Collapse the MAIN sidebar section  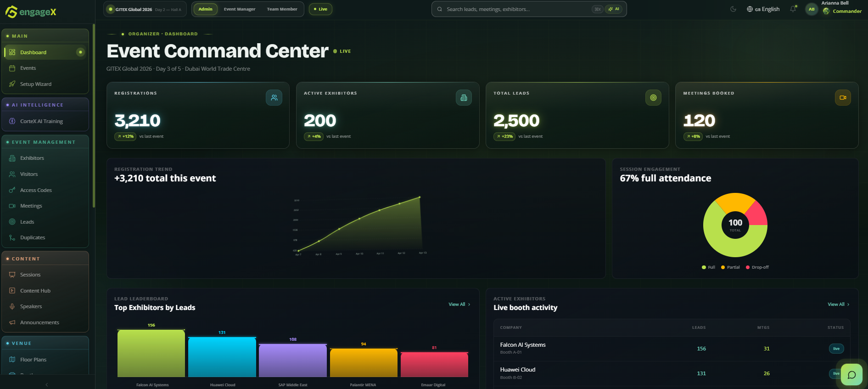click(45, 36)
